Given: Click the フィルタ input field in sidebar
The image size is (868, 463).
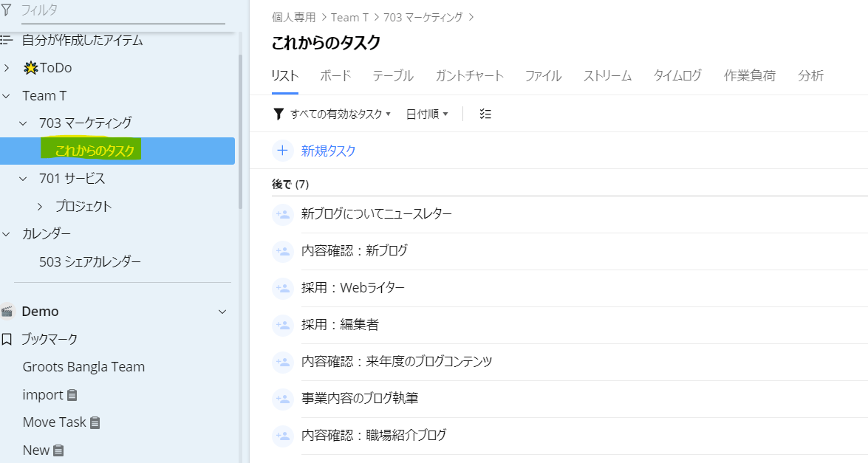Looking at the screenshot, I should [x=123, y=11].
